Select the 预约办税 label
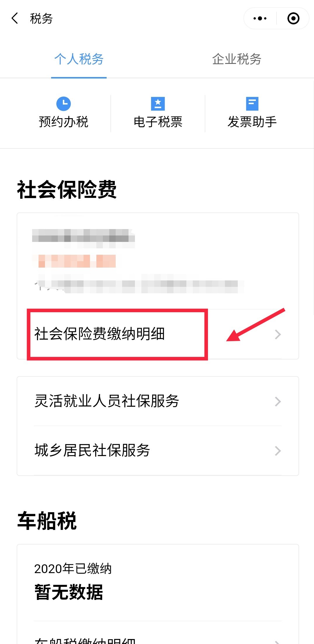The height and width of the screenshot is (644, 314). (63, 122)
